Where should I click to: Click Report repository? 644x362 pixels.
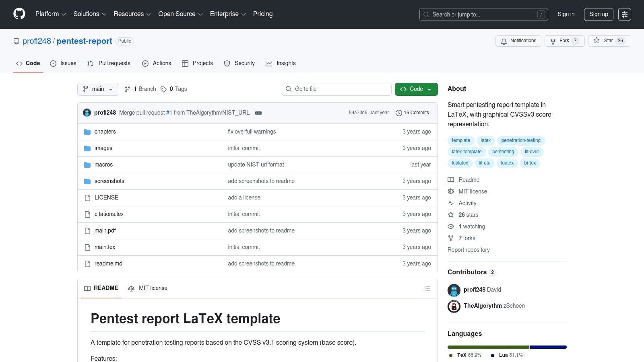(469, 250)
